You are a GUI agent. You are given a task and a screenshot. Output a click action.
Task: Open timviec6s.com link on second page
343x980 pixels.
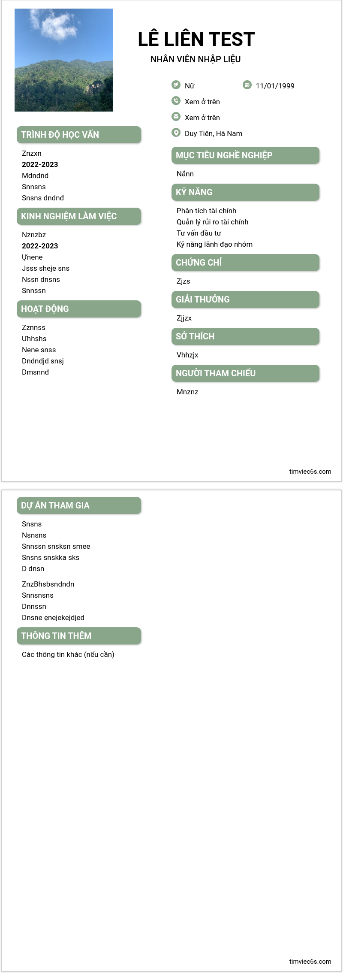click(310, 962)
